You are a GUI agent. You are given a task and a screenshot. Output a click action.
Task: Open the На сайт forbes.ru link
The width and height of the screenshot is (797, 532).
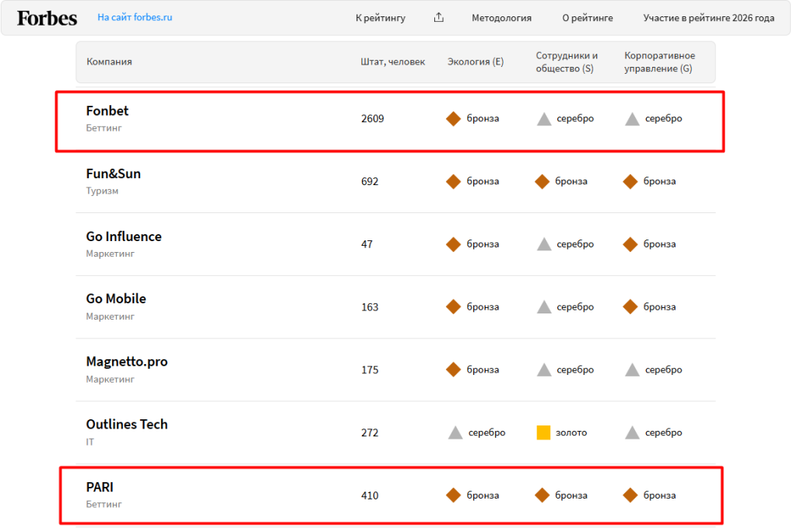pyautogui.click(x=135, y=17)
